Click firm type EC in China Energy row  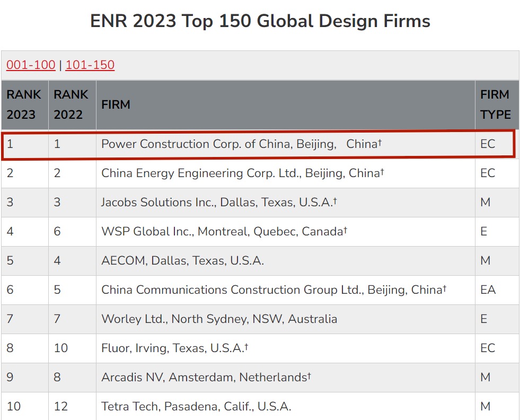pos(488,173)
